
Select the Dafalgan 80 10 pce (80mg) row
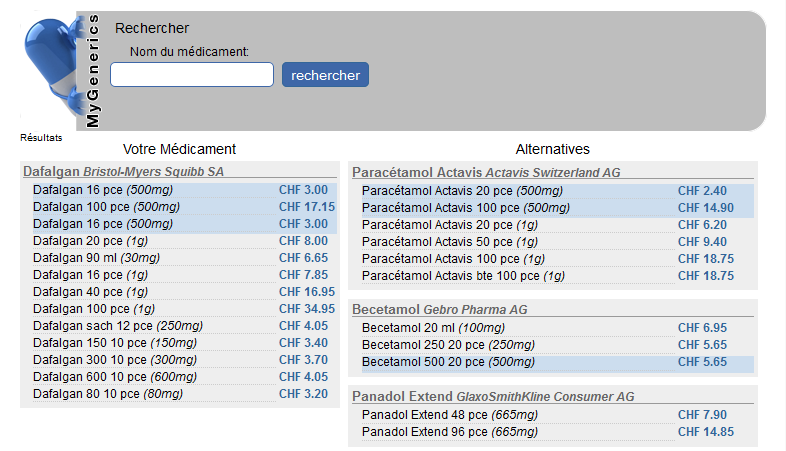[x=184, y=394]
